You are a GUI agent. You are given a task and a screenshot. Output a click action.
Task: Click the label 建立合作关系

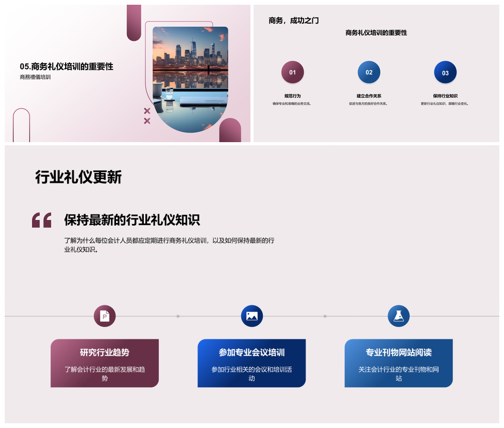(x=369, y=96)
